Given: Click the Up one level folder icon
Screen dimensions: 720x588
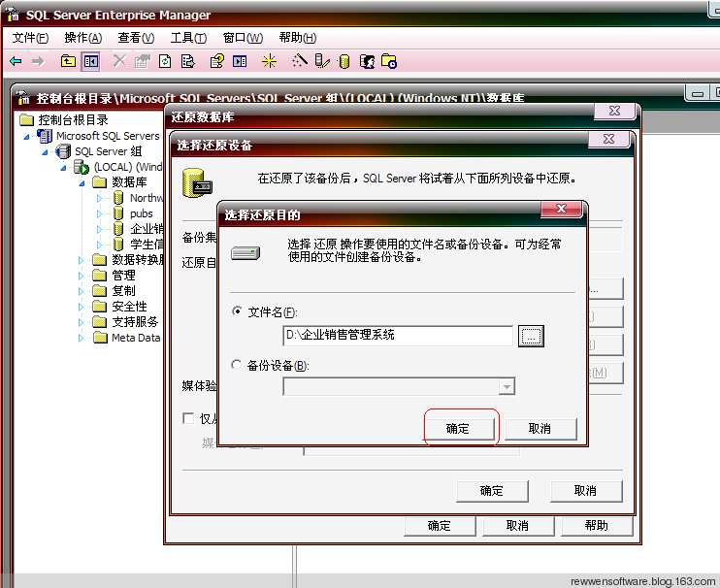Looking at the screenshot, I should [68, 60].
